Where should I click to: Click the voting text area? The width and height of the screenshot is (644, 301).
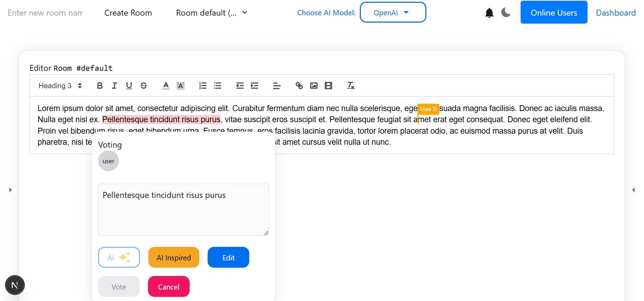tap(183, 210)
